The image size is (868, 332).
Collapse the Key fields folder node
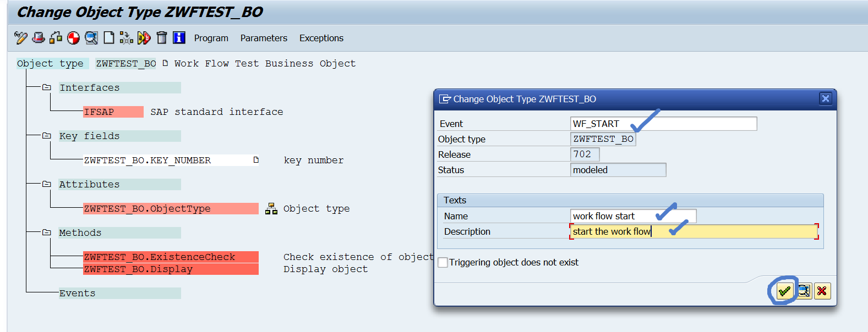47,136
